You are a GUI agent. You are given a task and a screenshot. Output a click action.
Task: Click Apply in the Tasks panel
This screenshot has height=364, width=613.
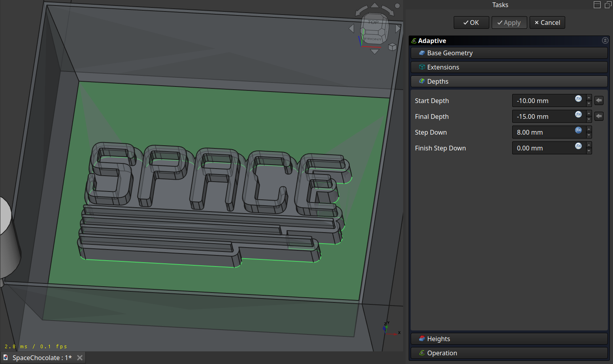509,23
